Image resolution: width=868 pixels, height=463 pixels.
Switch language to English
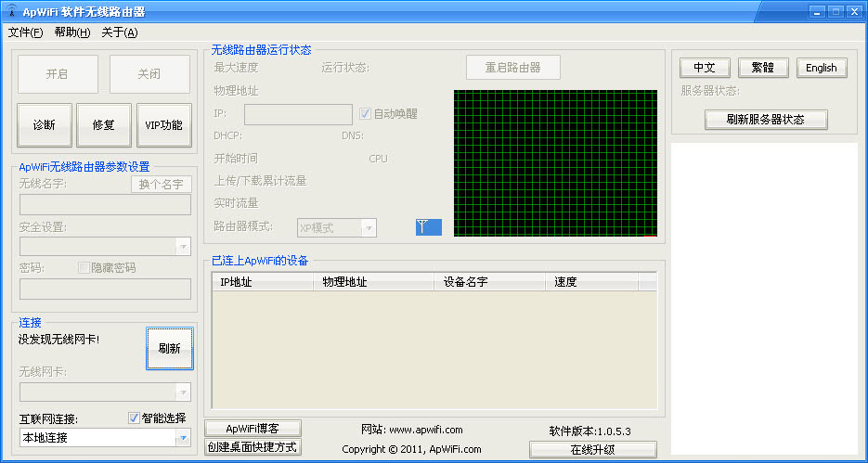click(x=822, y=68)
